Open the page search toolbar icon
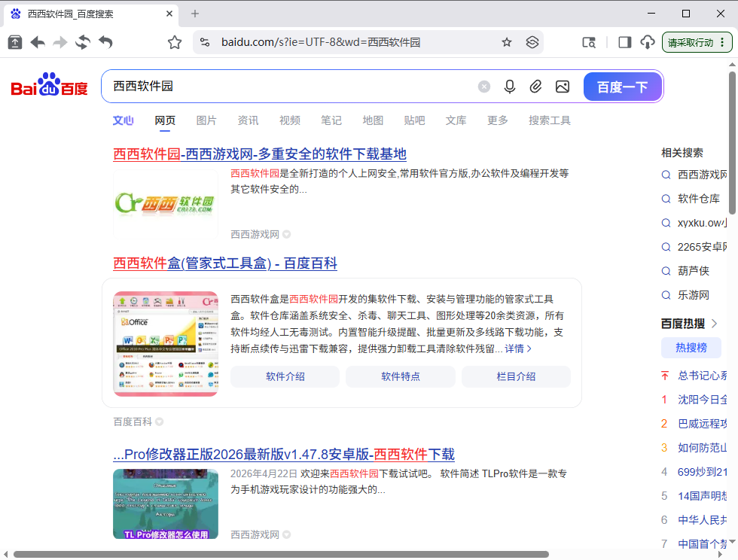The width and height of the screenshot is (738, 560). tap(589, 42)
